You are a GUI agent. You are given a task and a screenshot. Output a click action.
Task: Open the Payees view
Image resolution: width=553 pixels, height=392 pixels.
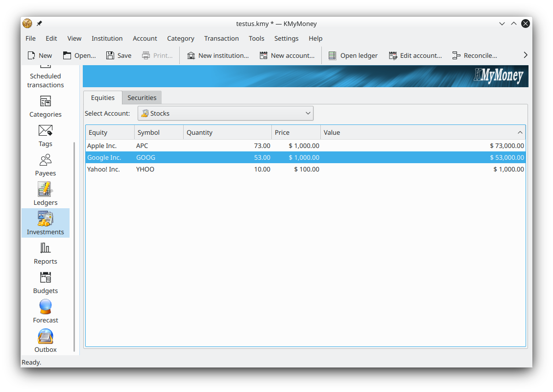(45, 164)
